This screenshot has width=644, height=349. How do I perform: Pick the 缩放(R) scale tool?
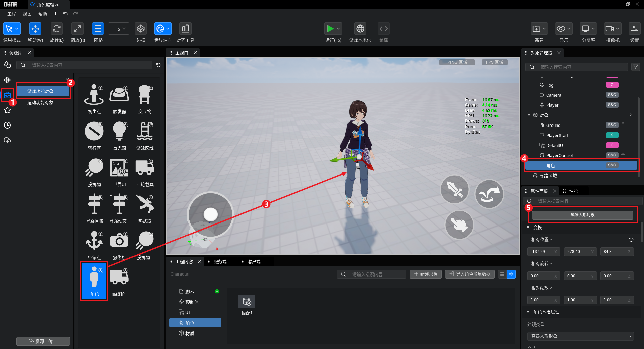pos(77,29)
